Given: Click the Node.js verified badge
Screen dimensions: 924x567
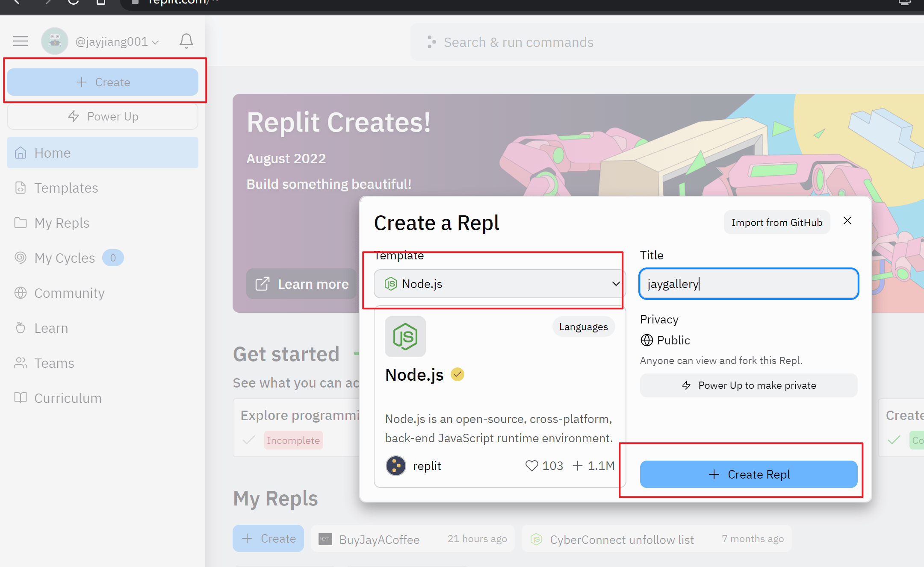Looking at the screenshot, I should 458,374.
